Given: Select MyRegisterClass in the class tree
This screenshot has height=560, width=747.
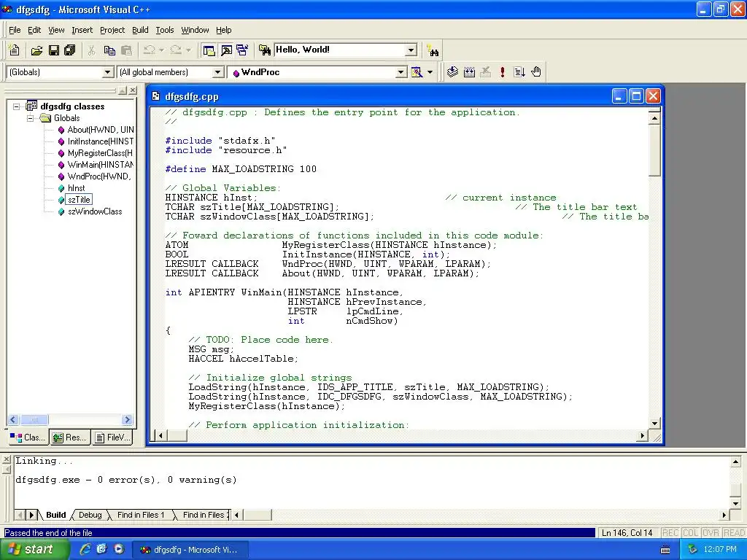Looking at the screenshot, I should tap(96, 153).
